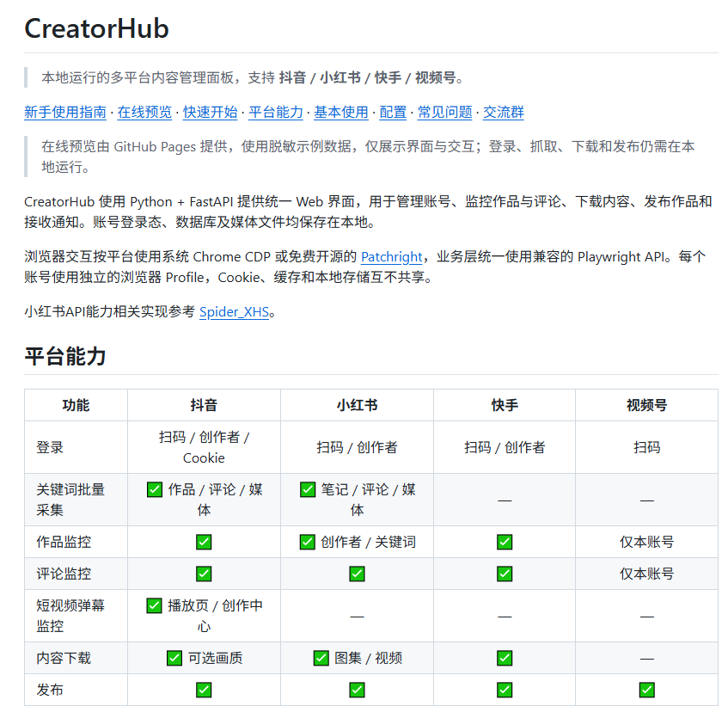Click quoted description mentioning 抖音 / 小红书
This screenshot has width=728, height=706.
pos(253,77)
